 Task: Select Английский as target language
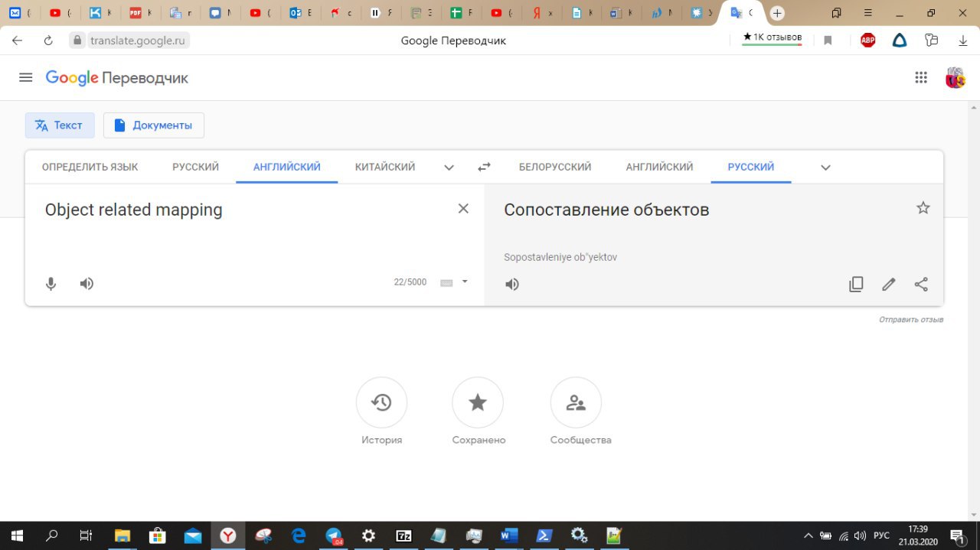click(x=659, y=167)
